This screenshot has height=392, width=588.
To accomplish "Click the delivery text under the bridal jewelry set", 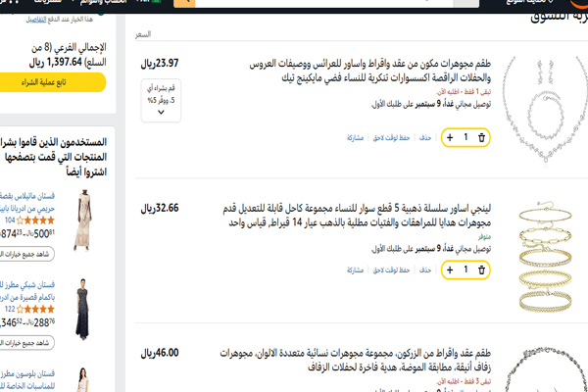I will click(x=431, y=104).
